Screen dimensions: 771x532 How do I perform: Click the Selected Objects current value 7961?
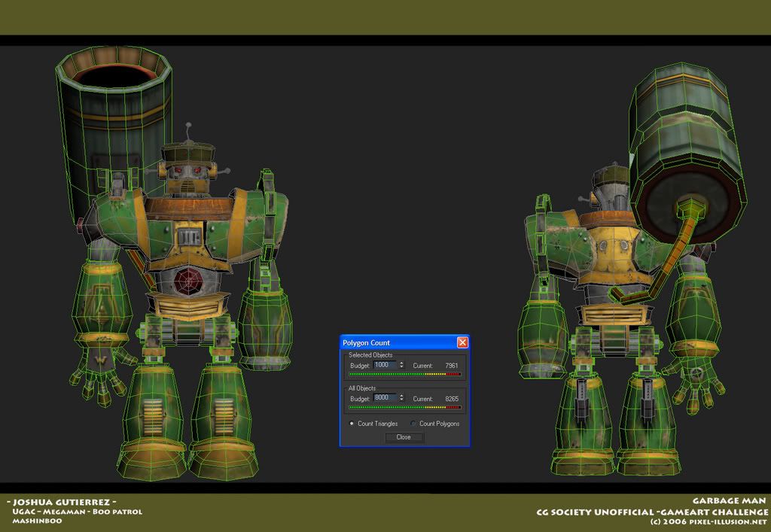[x=451, y=366]
